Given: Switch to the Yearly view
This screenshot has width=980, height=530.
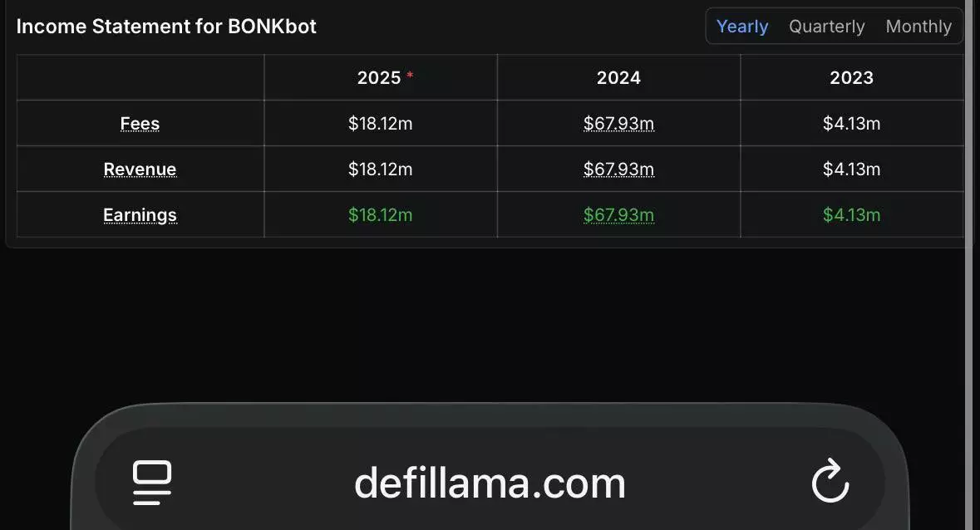Looking at the screenshot, I should 741,27.
